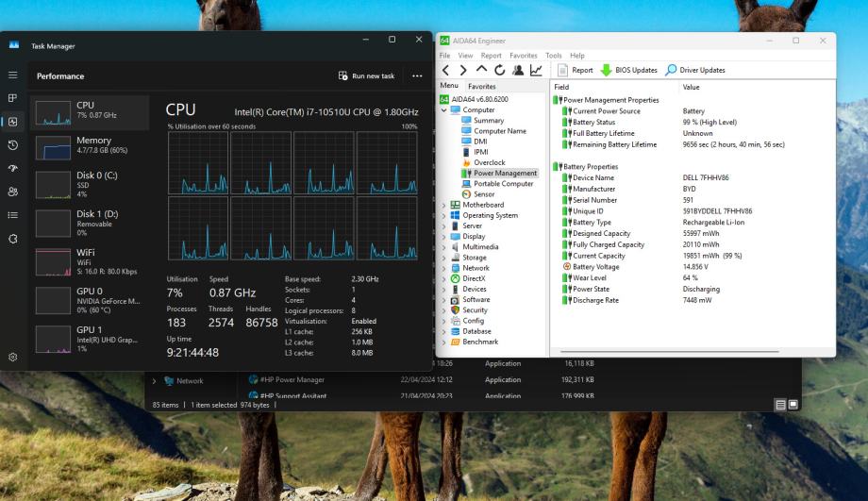Collapse the Computer tree node
The height and width of the screenshot is (501, 868).
(x=443, y=110)
